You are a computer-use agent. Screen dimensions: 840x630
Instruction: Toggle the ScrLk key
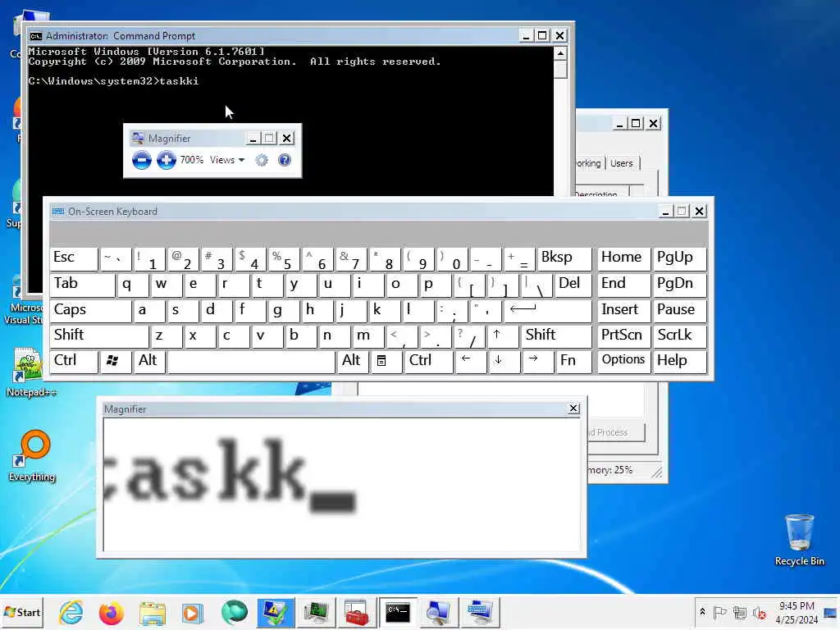click(679, 336)
